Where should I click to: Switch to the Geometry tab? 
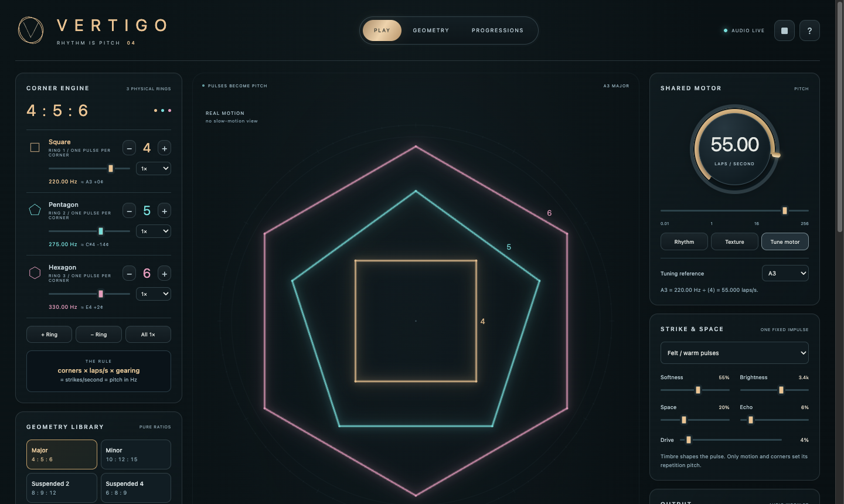click(x=431, y=30)
